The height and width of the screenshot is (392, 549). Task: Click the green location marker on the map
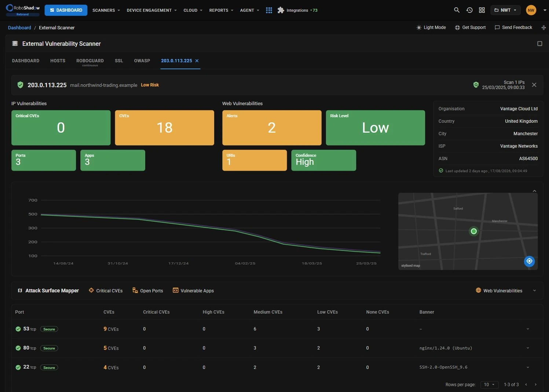(x=474, y=231)
